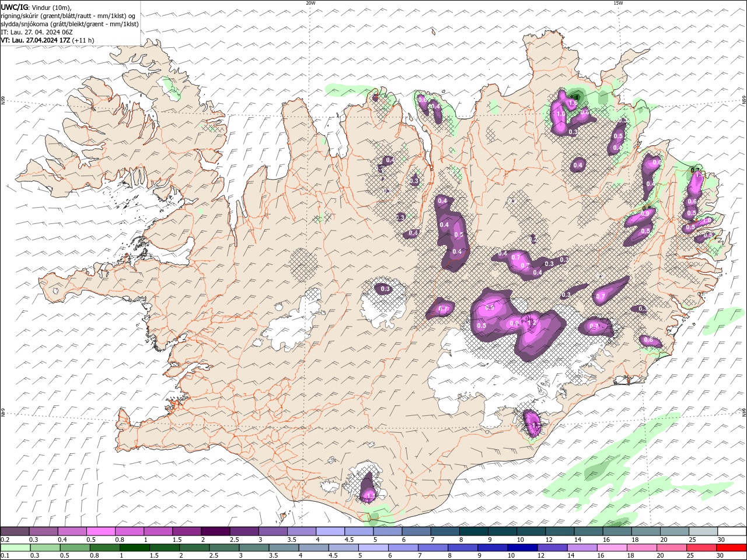Click the dark mauve 0.2 swatch on snow scale

(15, 531)
